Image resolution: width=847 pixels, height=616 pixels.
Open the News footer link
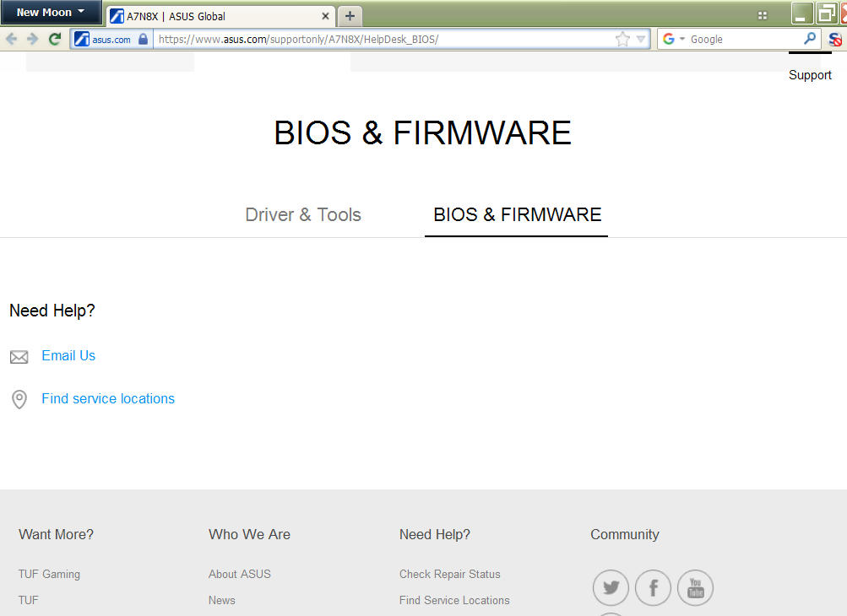click(x=222, y=600)
